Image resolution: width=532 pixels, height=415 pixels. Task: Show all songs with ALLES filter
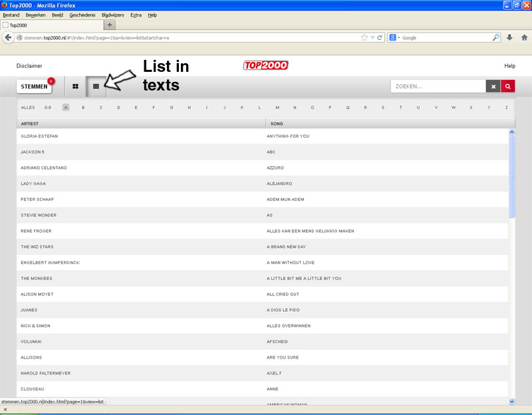[28, 107]
